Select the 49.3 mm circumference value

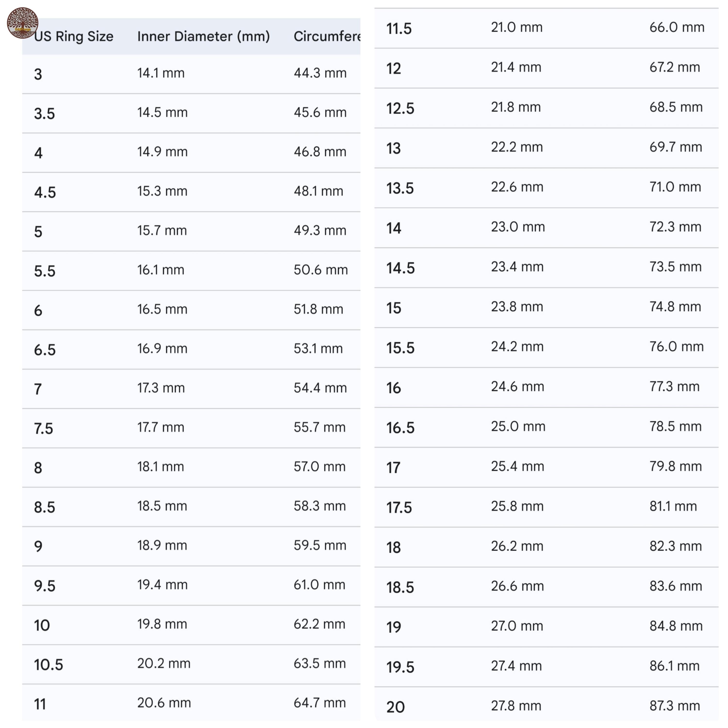pyautogui.click(x=320, y=230)
